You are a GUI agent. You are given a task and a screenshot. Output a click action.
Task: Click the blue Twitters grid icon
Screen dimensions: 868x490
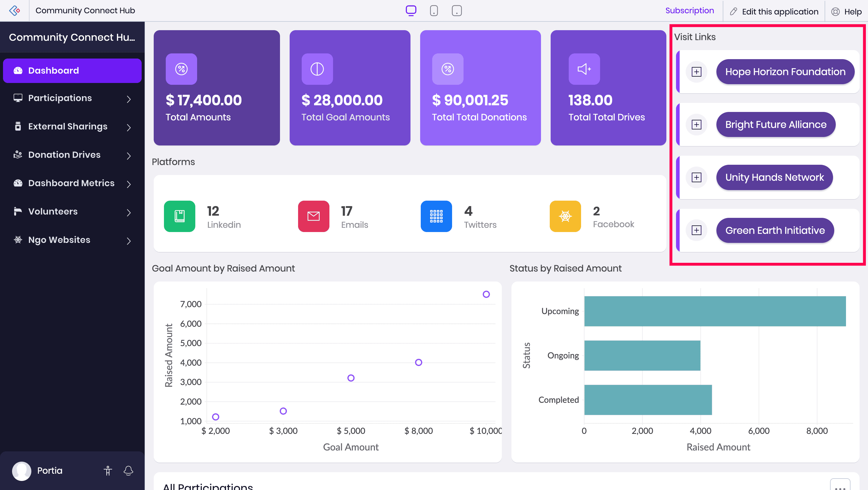coord(436,216)
